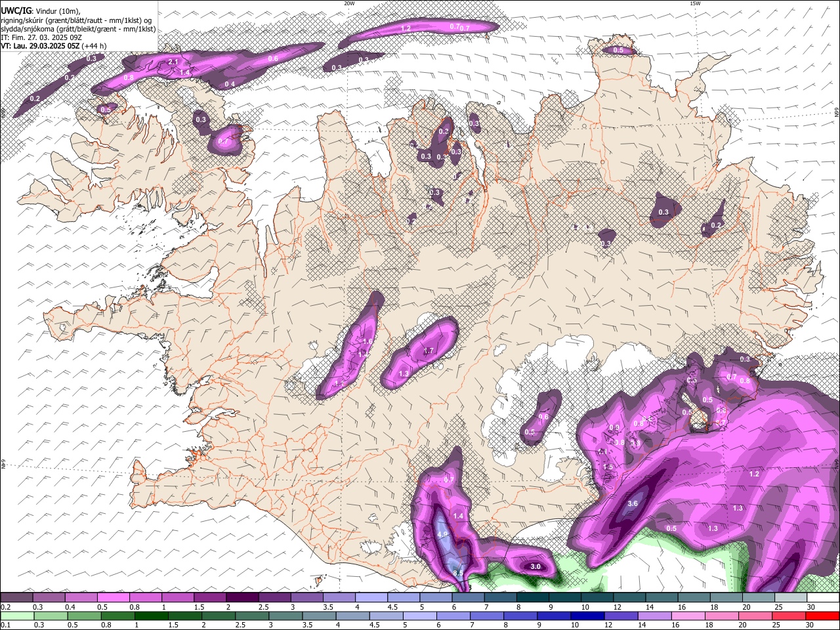The image size is (840, 630).
Task: Click the '0.1' label starting the lower scale
Action: pyautogui.click(x=5, y=625)
